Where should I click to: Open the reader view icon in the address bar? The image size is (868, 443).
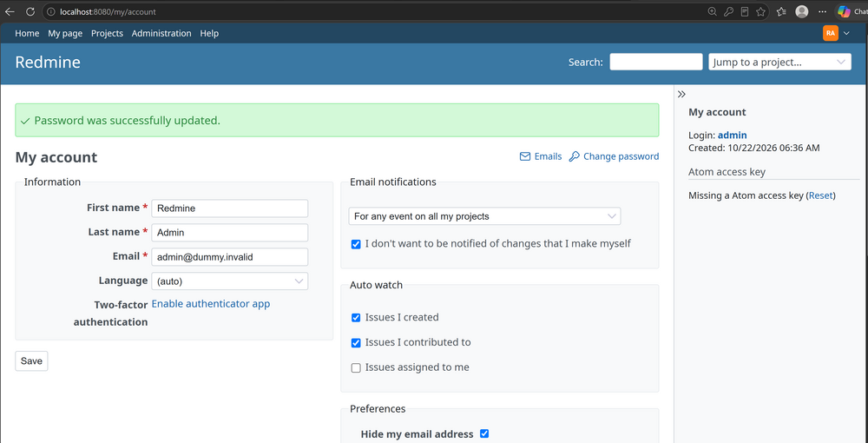745,11
